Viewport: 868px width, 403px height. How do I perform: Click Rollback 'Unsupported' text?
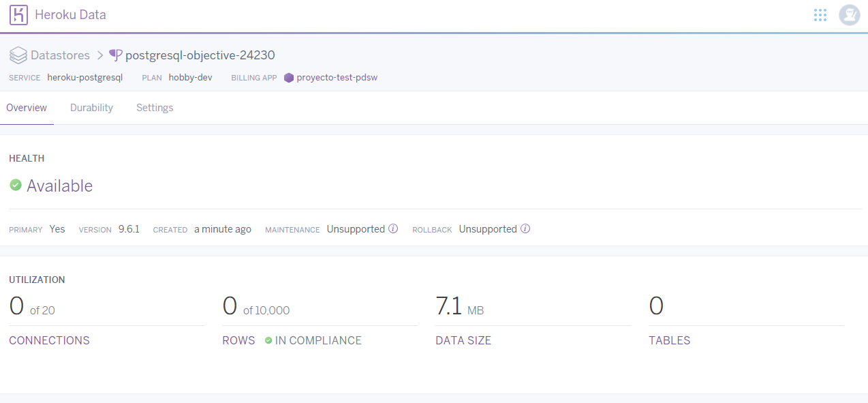pyautogui.click(x=488, y=229)
